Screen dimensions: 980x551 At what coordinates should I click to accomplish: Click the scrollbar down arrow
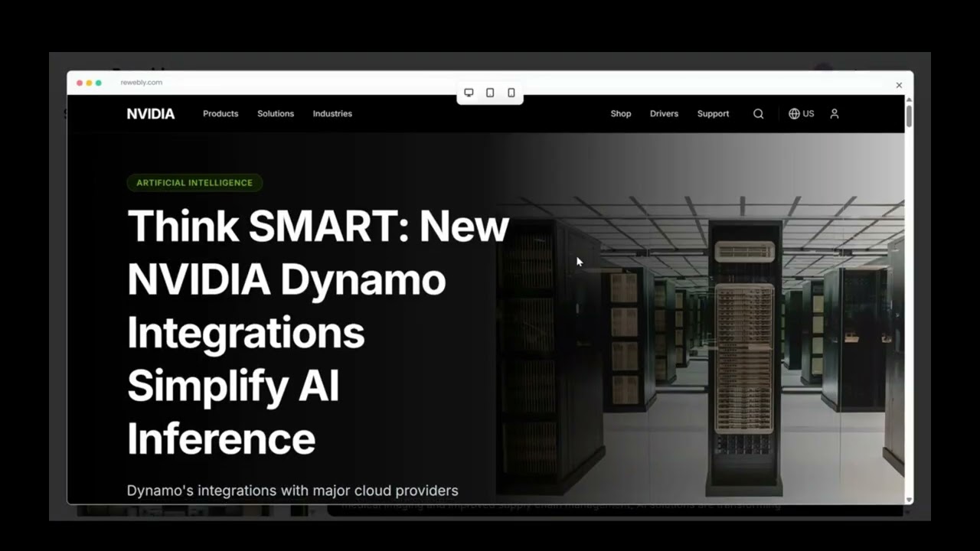[909, 500]
